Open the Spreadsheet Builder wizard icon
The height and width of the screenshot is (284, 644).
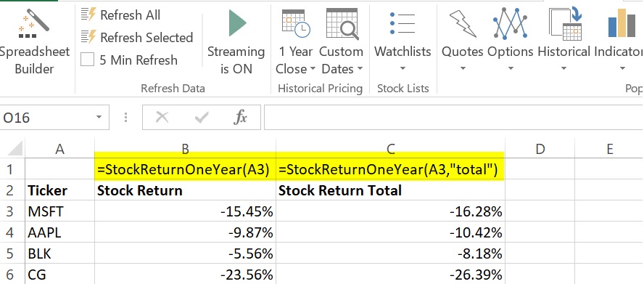pos(34,25)
